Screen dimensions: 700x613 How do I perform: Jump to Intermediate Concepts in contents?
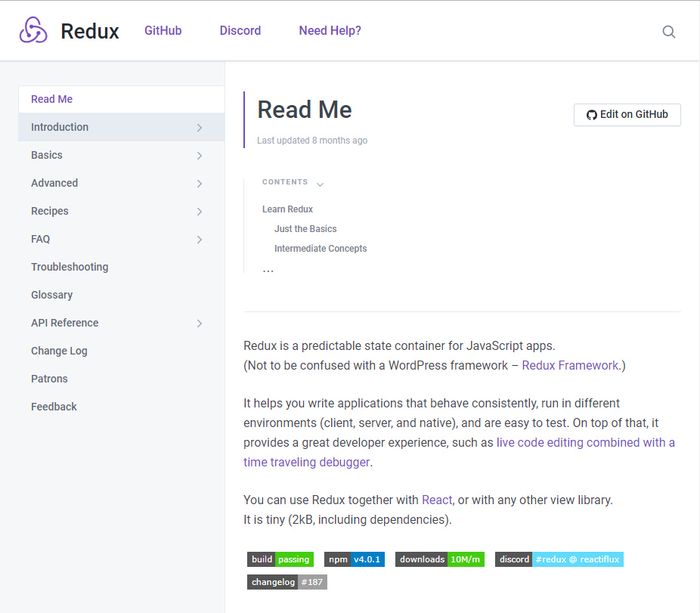coord(321,249)
